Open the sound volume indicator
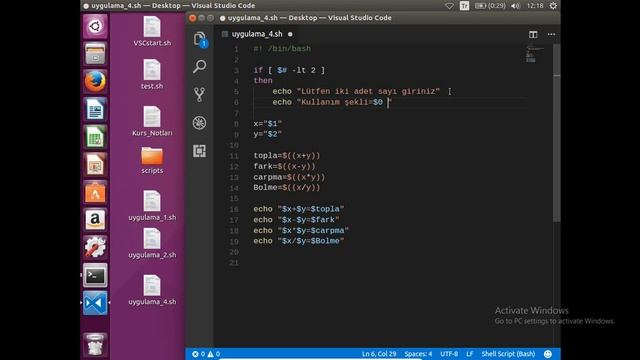This screenshot has width=640, height=360. click(x=516, y=6)
